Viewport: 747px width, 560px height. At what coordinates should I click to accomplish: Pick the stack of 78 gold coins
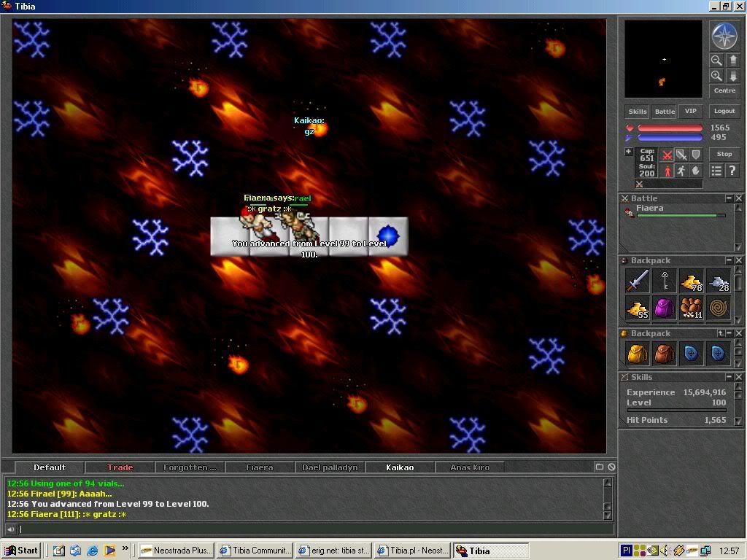pos(692,281)
